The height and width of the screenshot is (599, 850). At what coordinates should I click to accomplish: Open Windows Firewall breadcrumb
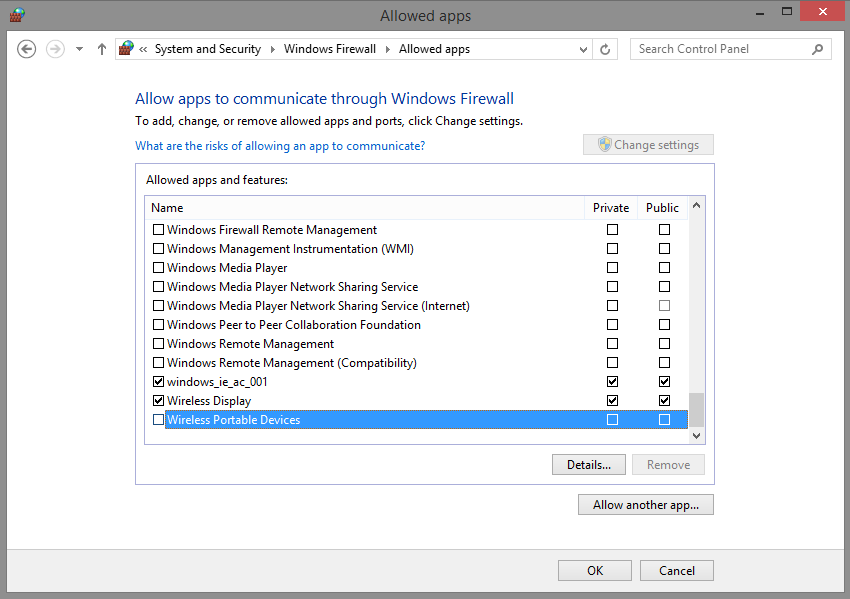point(330,49)
